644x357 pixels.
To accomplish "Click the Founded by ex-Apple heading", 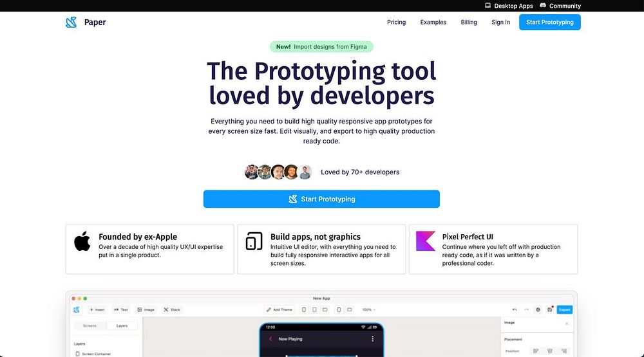I will click(138, 237).
